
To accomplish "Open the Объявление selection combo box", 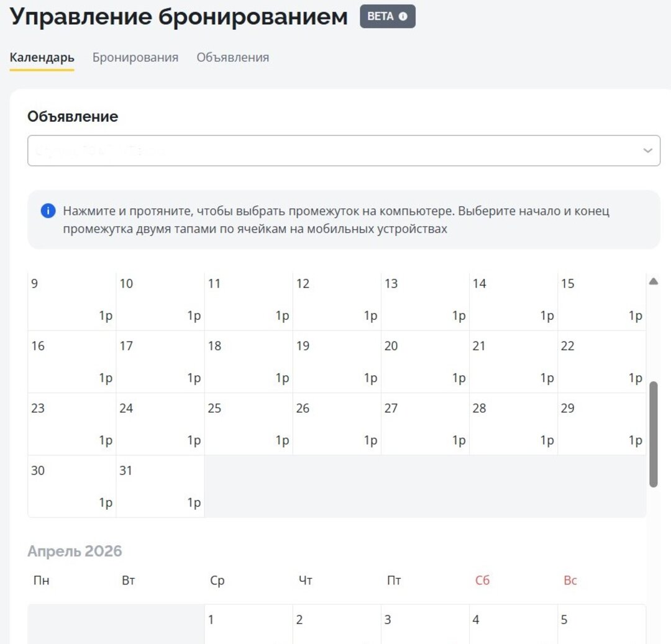I will pyautogui.click(x=335, y=151).
